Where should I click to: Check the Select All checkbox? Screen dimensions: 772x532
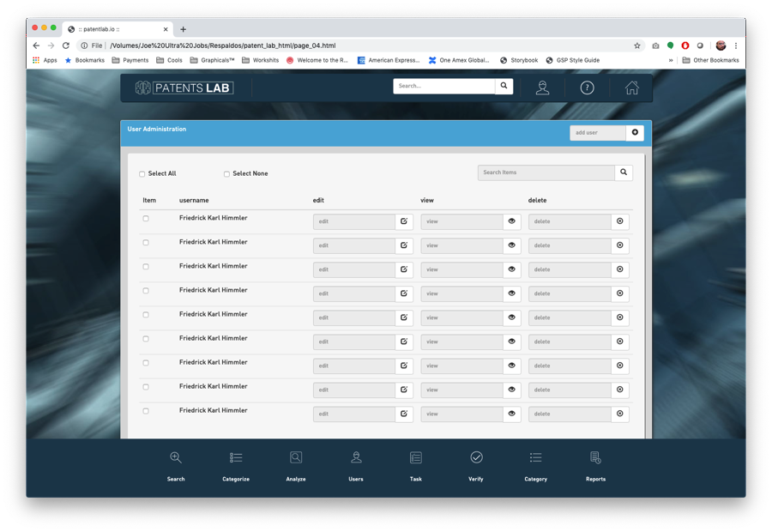coord(142,174)
